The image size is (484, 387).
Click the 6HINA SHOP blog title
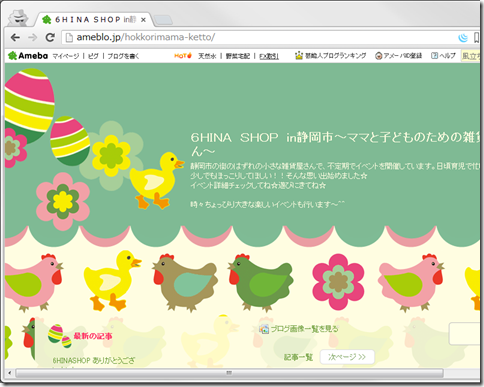(x=335, y=144)
